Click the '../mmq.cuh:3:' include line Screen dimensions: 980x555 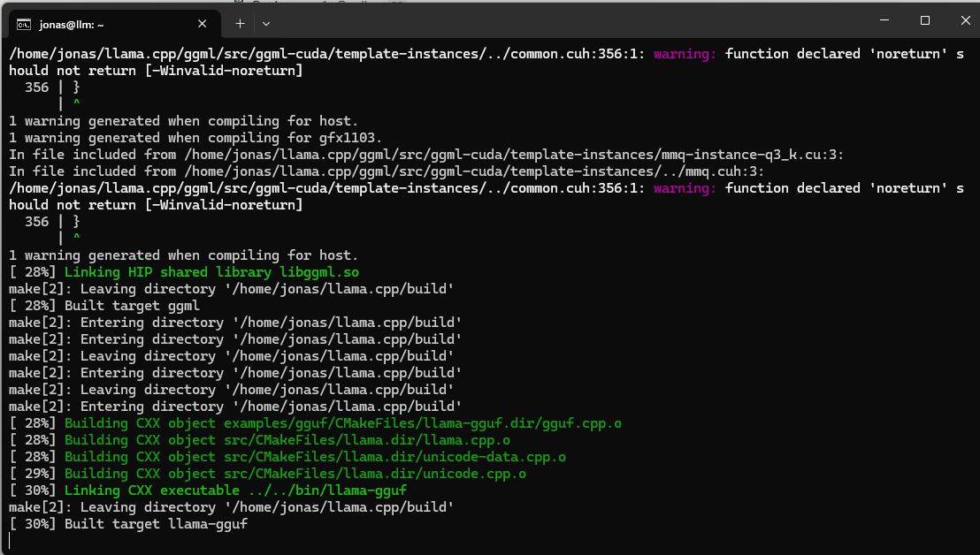(387, 171)
